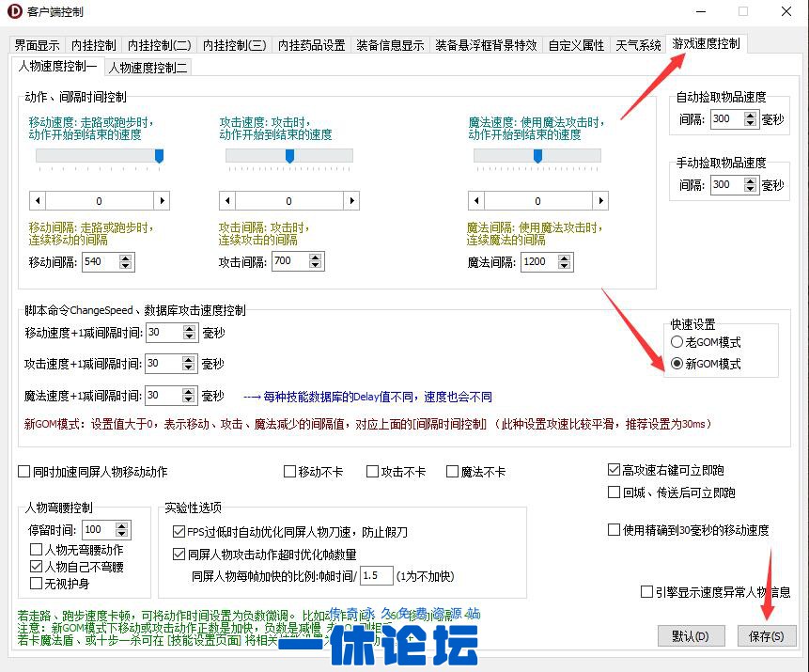Viewport: 809px width, 672px height.
Task: Click right arrow of attack speed scrollbar
Action: 351,201
